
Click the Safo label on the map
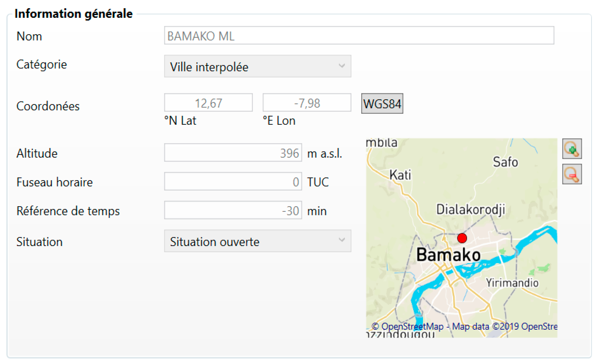point(505,162)
